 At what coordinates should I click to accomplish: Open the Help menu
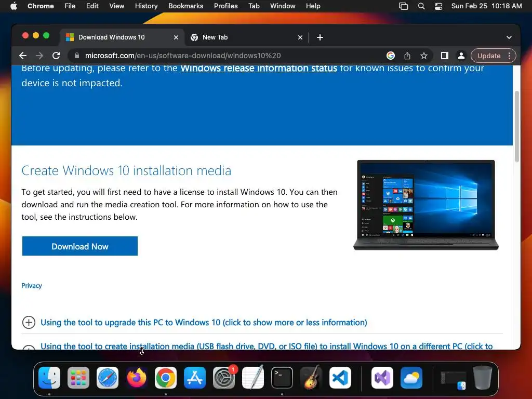click(x=313, y=6)
